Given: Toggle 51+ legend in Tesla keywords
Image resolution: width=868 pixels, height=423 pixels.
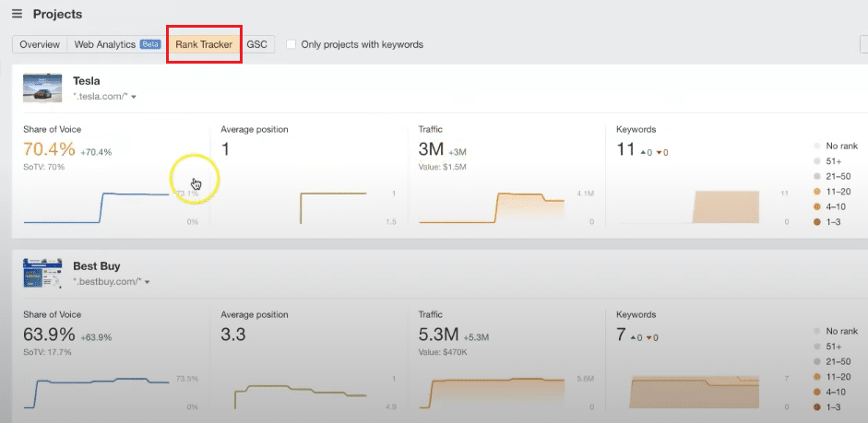Looking at the screenshot, I should pyautogui.click(x=828, y=161).
